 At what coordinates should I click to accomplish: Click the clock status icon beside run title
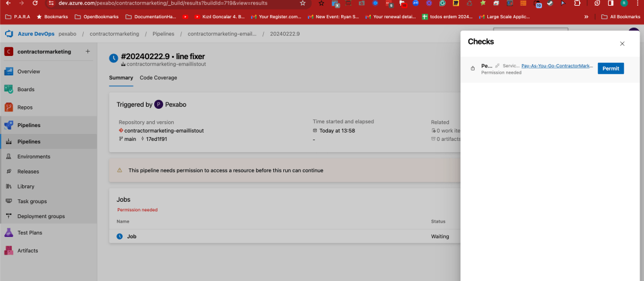113,58
